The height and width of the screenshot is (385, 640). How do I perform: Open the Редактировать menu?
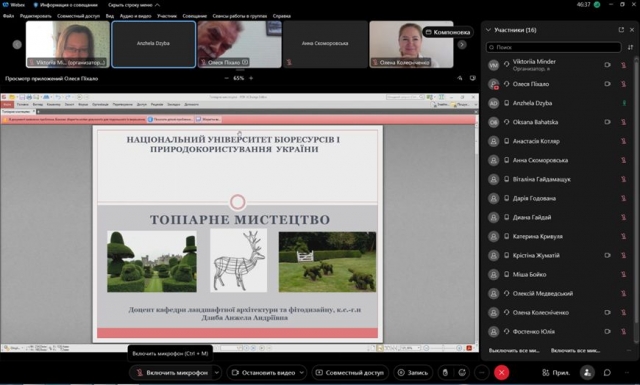[x=36, y=16]
